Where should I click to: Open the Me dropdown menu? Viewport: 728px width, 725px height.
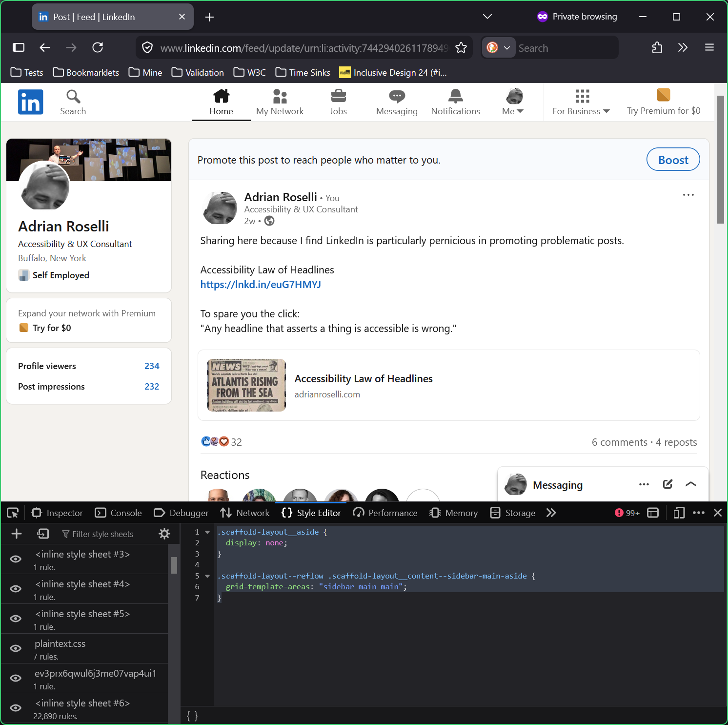click(x=513, y=102)
